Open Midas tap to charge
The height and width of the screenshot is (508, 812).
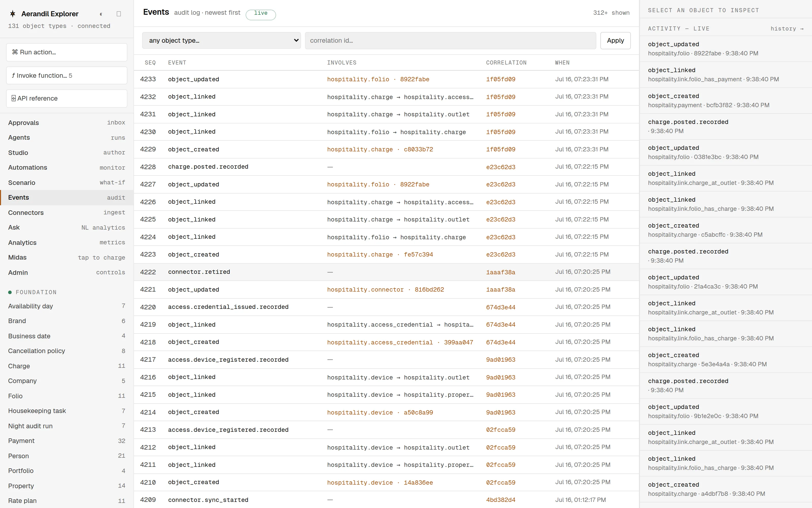(x=66, y=257)
